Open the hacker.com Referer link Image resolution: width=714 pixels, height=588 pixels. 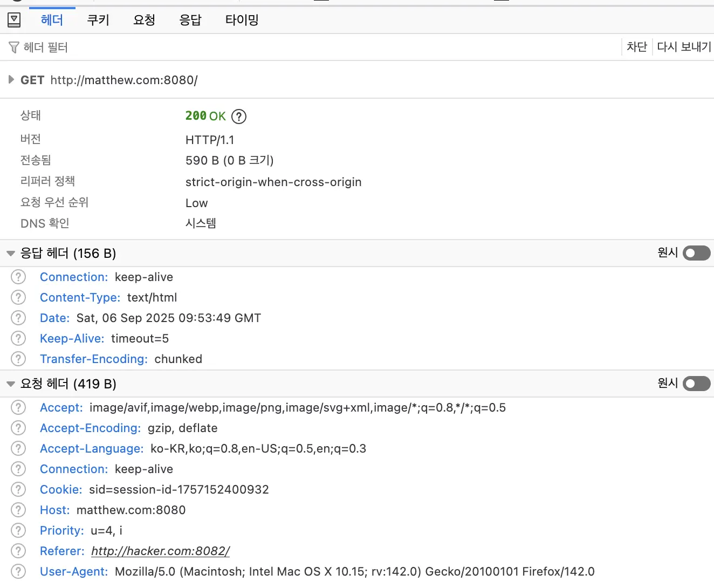coord(160,551)
